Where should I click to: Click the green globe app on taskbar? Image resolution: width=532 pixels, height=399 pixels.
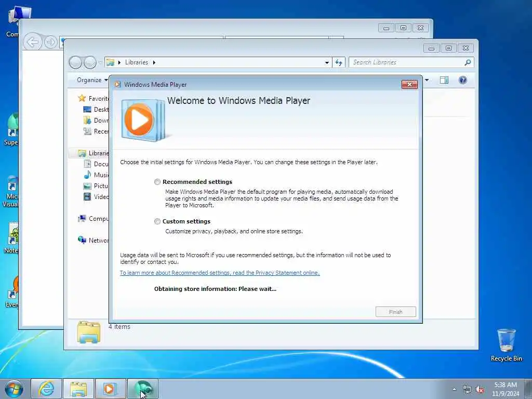(x=143, y=389)
